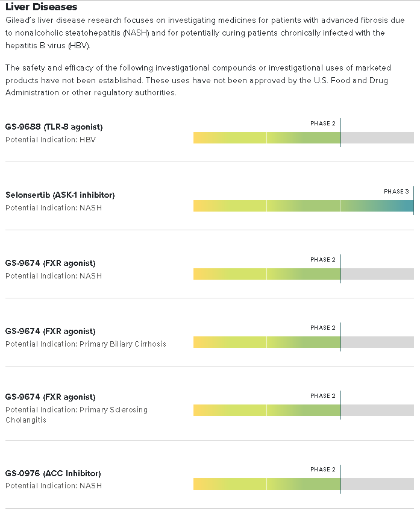Click 'Potential Indication: Primary Biliary Cirrhosis' text
Viewport: 420px width, 516px height.
click(x=86, y=344)
